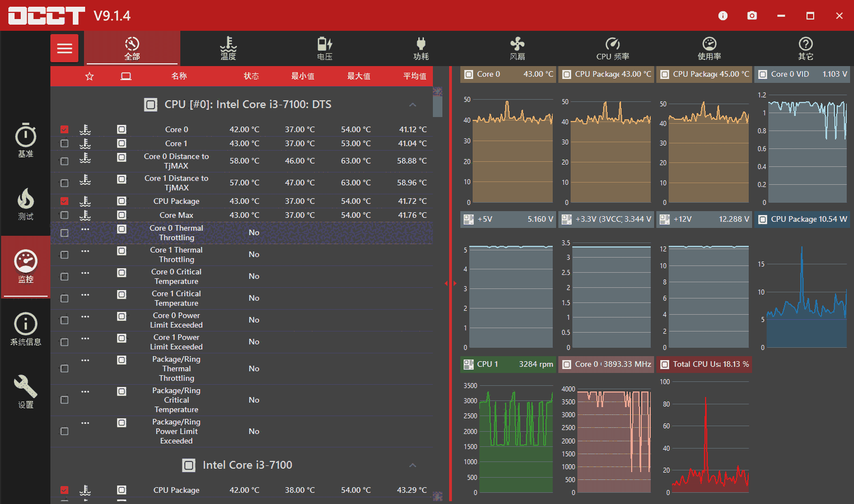Take a screenshot with camera icon
Image resolution: width=854 pixels, height=504 pixels.
coord(752,16)
